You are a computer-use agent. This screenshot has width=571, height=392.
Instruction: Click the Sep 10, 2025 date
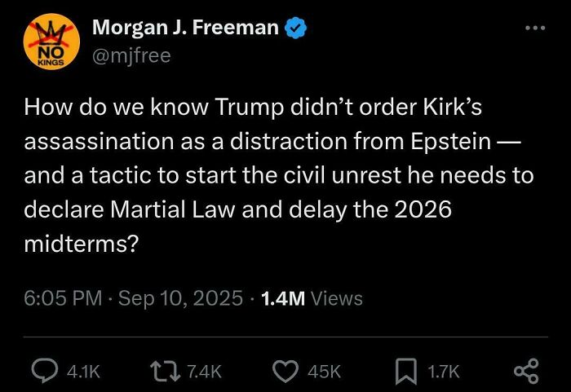[x=180, y=298]
